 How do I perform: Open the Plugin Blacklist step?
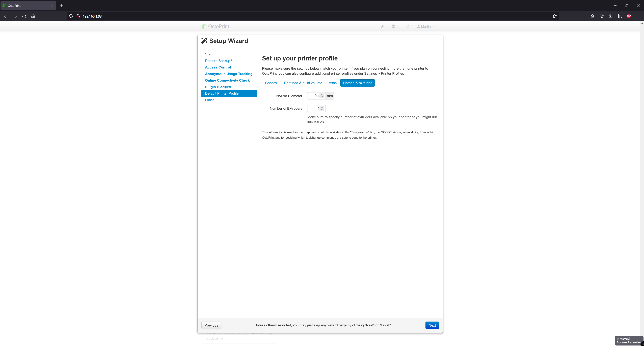pos(218,87)
